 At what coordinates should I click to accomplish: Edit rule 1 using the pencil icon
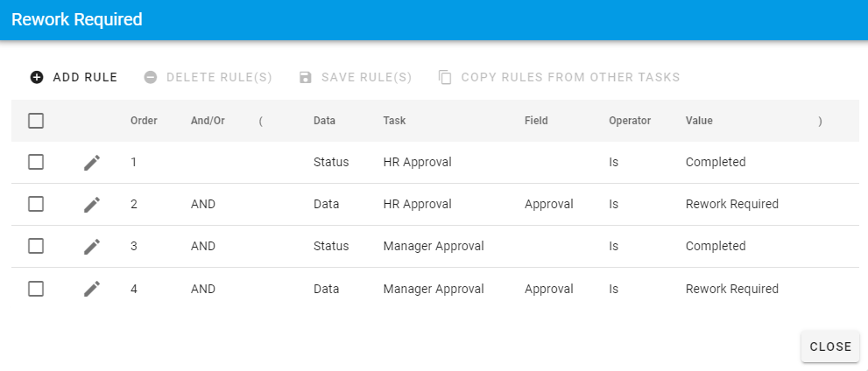click(92, 163)
